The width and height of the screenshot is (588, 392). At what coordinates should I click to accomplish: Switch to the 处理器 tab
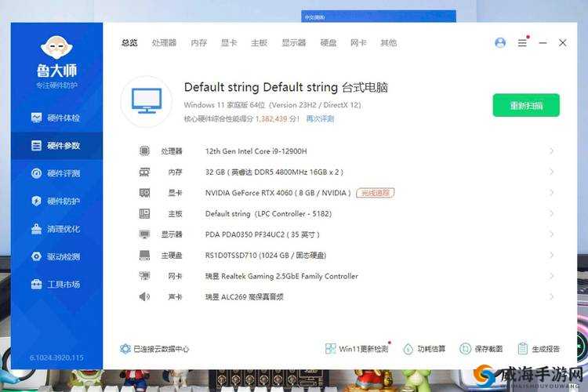coord(164,43)
